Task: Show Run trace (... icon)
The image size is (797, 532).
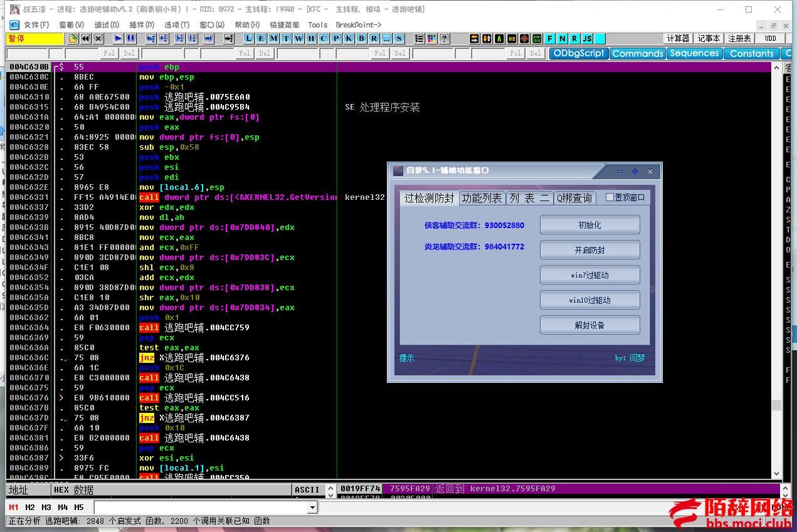Action: tap(386, 38)
